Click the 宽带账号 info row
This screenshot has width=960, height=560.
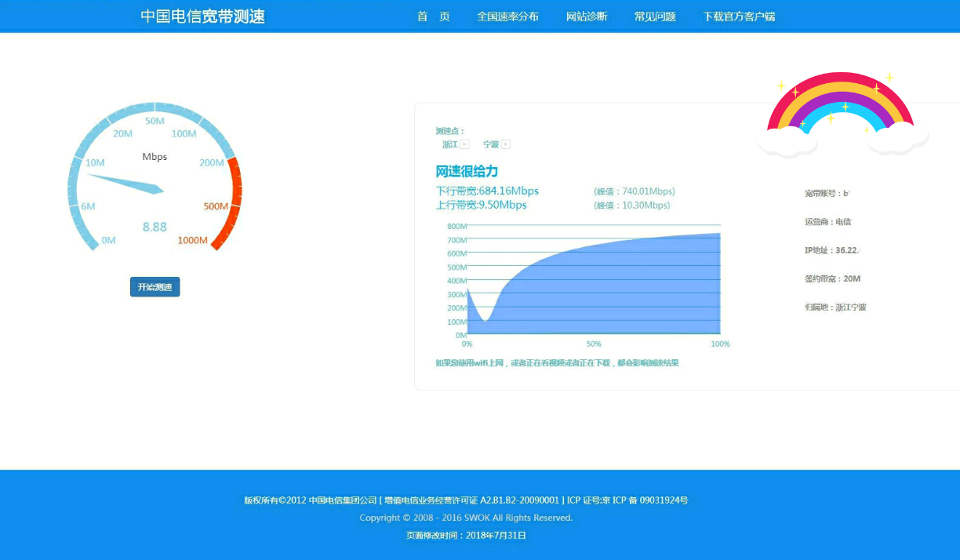827,193
